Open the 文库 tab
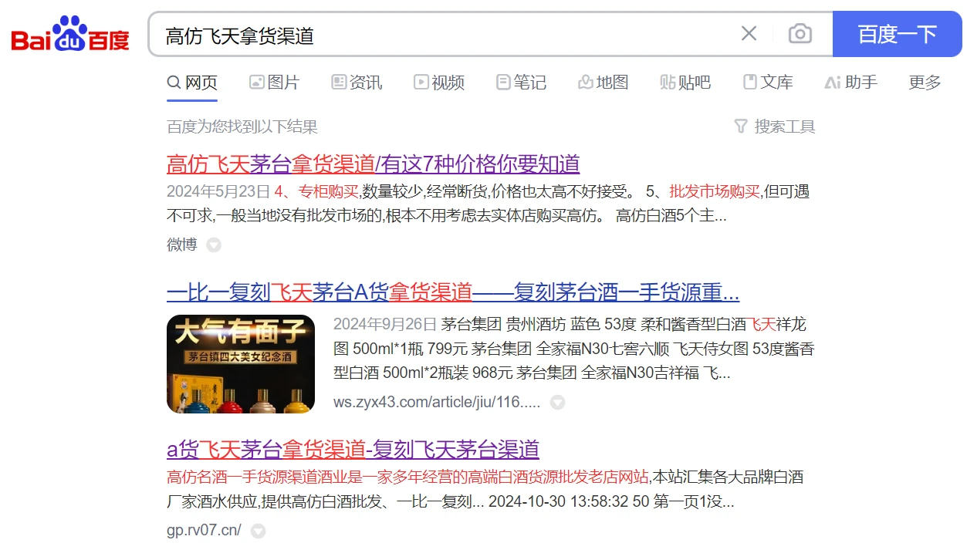Screen dimensions: 967x560 tap(768, 82)
